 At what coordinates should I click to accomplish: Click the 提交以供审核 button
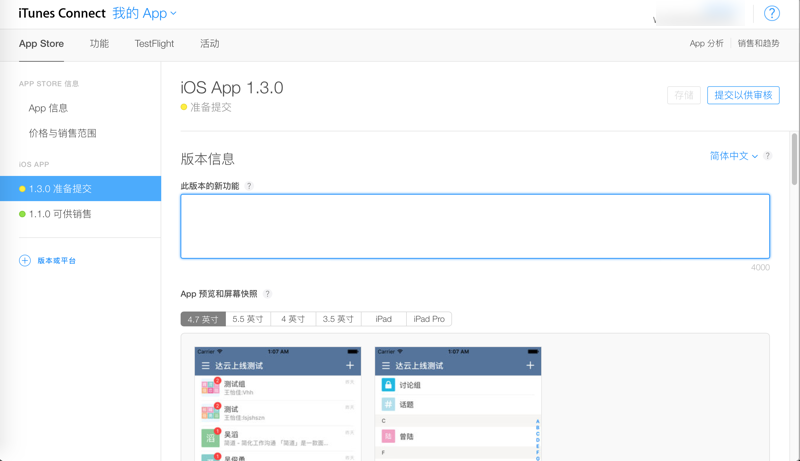click(743, 95)
